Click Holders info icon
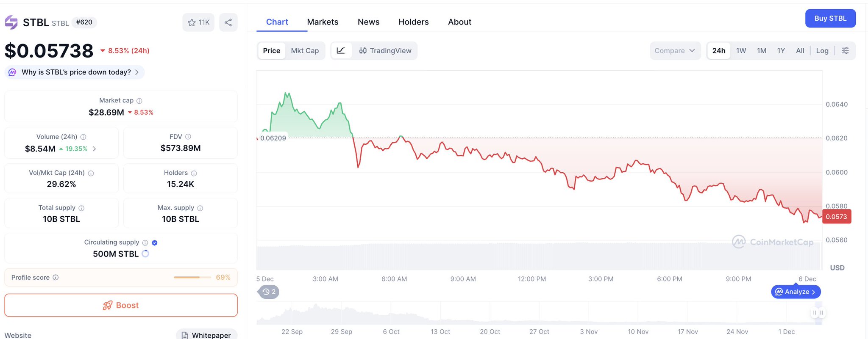The height and width of the screenshot is (339, 868). [x=194, y=173]
